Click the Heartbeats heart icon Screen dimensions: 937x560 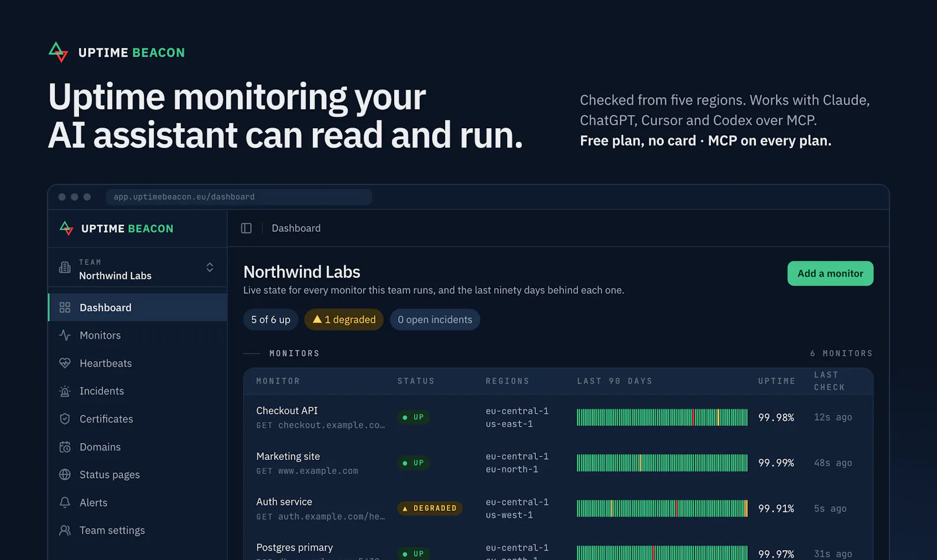pos(65,363)
